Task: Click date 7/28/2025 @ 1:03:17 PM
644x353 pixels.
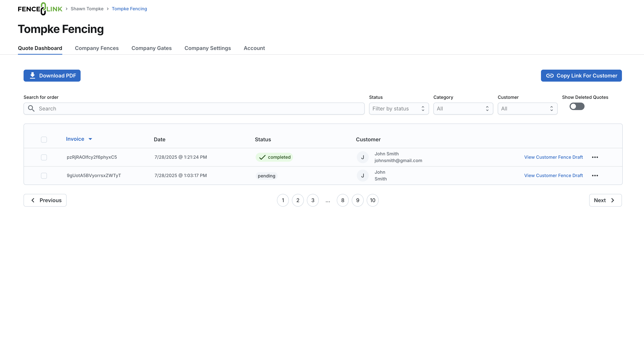Action: pyautogui.click(x=180, y=176)
